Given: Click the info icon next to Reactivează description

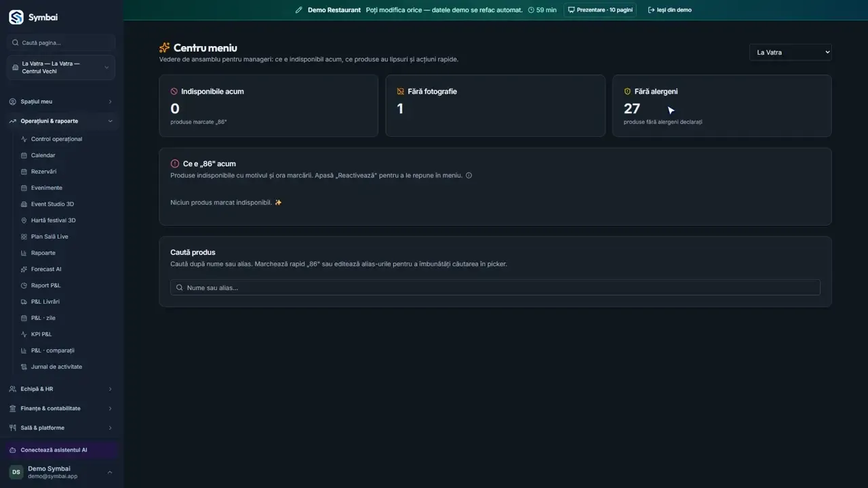Looking at the screenshot, I should 469,176.
